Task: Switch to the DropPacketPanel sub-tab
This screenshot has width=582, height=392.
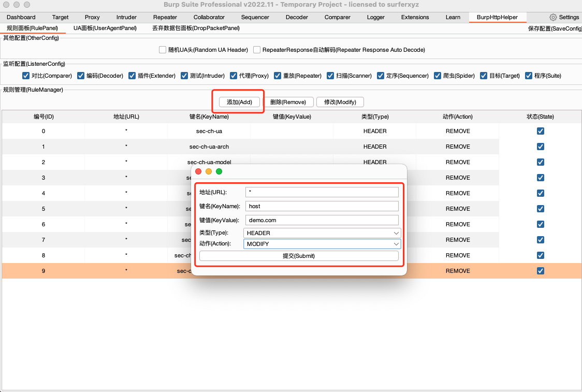Action: (x=196, y=28)
